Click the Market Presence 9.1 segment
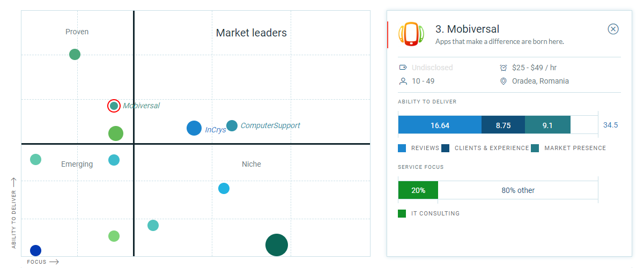 tap(547, 125)
